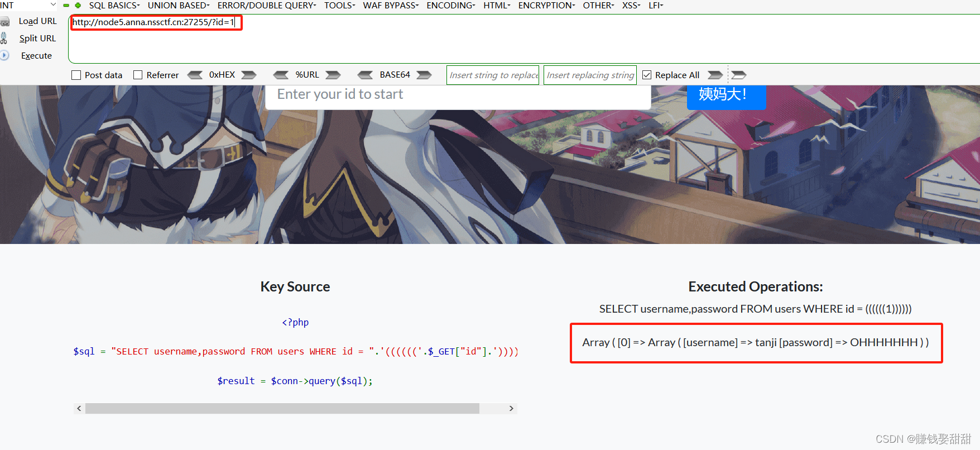
Task: Click the Execute play icon
Action: 4,55
